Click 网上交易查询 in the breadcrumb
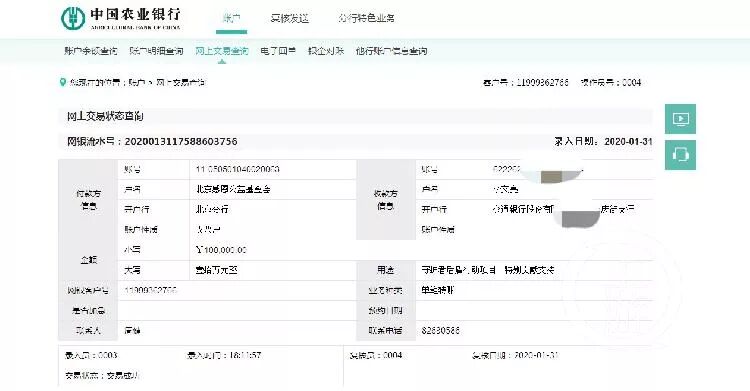 [x=180, y=82]
